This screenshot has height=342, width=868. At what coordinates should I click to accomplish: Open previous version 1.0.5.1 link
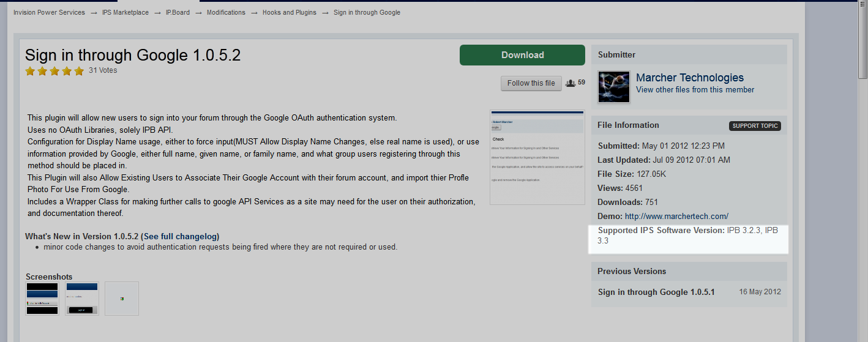click(656, 292)
